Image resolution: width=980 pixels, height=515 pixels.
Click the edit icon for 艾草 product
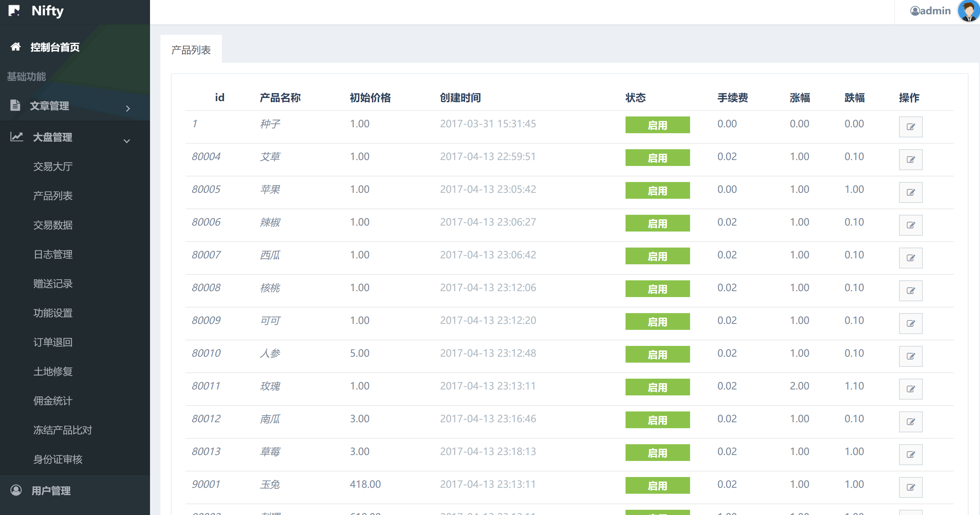(910, 159)
